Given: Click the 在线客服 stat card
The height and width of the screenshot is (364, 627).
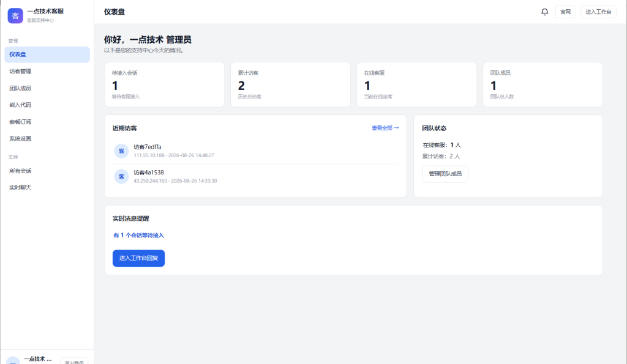Looking at the screenshot, I should click(416, 84).
